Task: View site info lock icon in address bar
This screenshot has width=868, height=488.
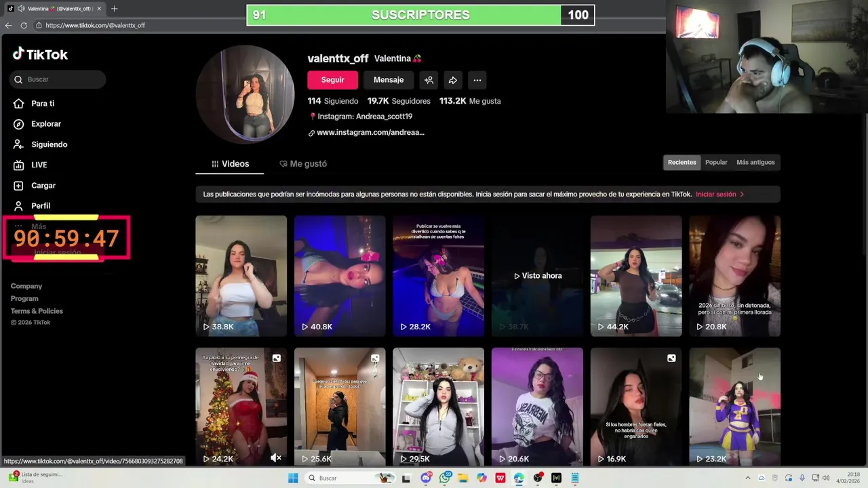Action: [x=39, y=25]
